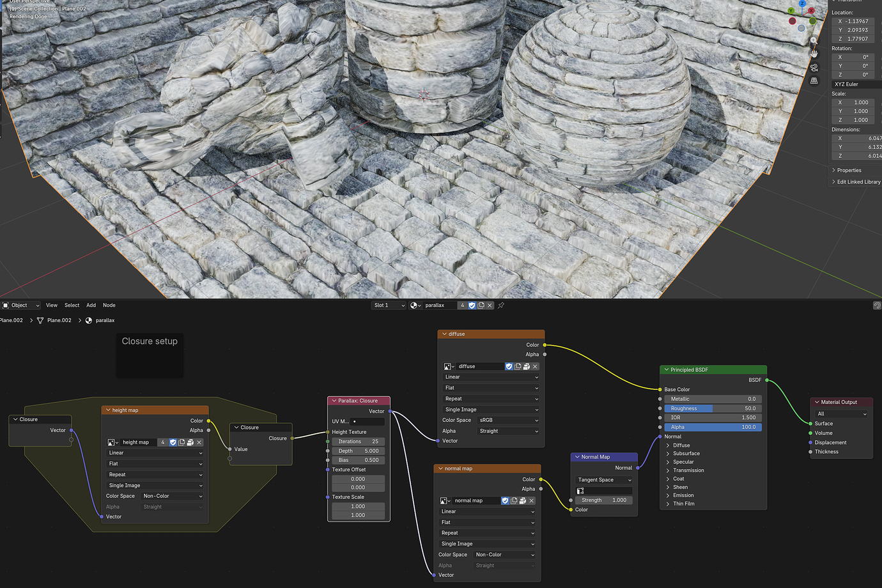The width and height of the screenshot is (882, 588).
Task: Unlink the parallax material with X icon
Action: click(x=490, y=306)
